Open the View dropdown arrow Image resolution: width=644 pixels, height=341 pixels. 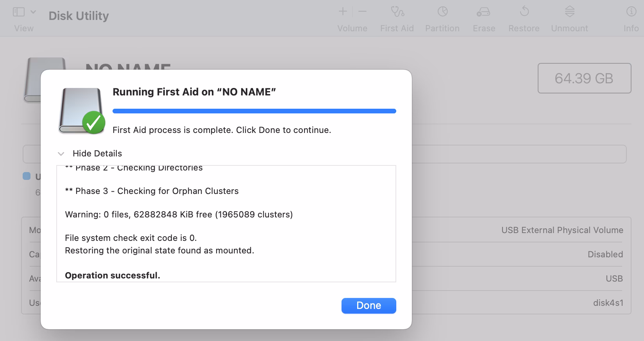pyautogui.click(x=33, y=12)
